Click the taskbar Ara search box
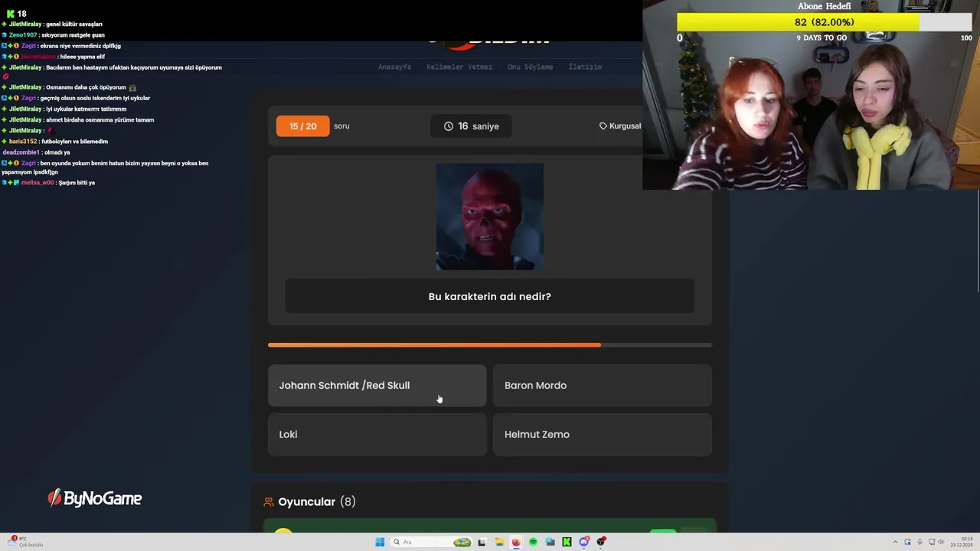Viewport: 980px width, 551px height. [x=430, y=542]
